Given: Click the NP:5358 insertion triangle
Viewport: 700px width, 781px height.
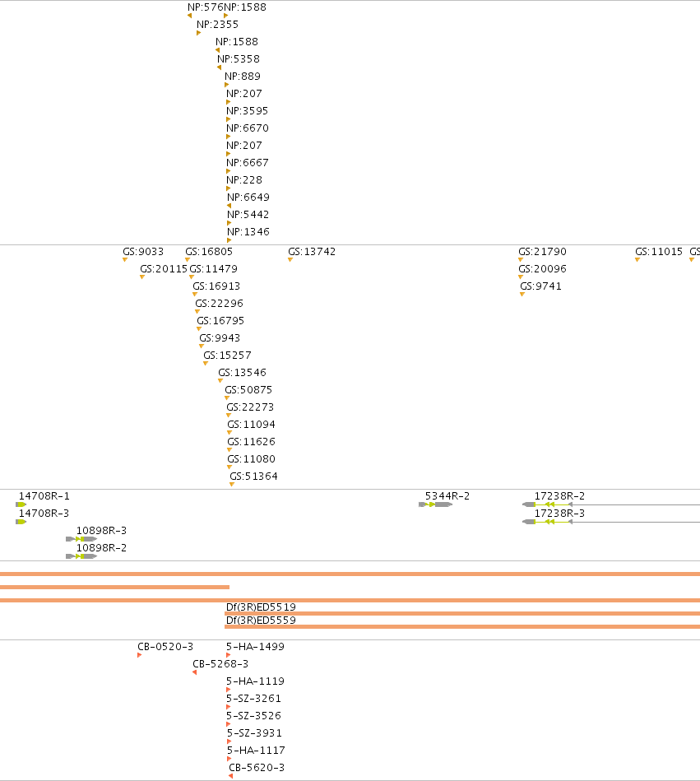Looking at the screenshot, I should click(x=219, y=67).
